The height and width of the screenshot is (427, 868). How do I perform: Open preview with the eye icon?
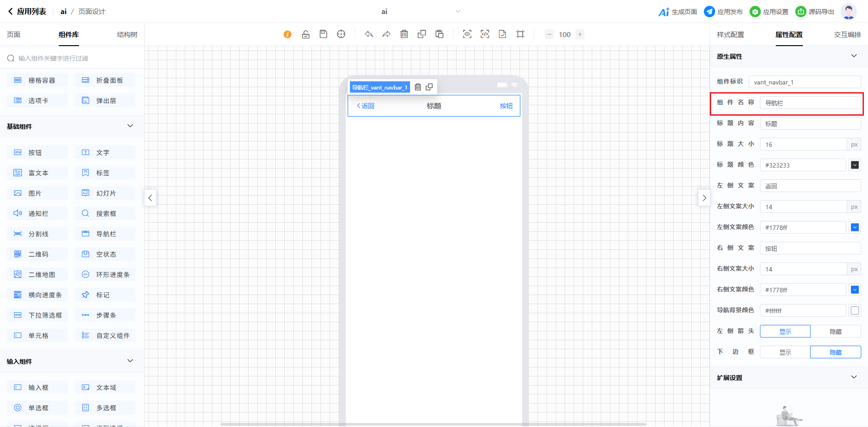tap(467, 34)
